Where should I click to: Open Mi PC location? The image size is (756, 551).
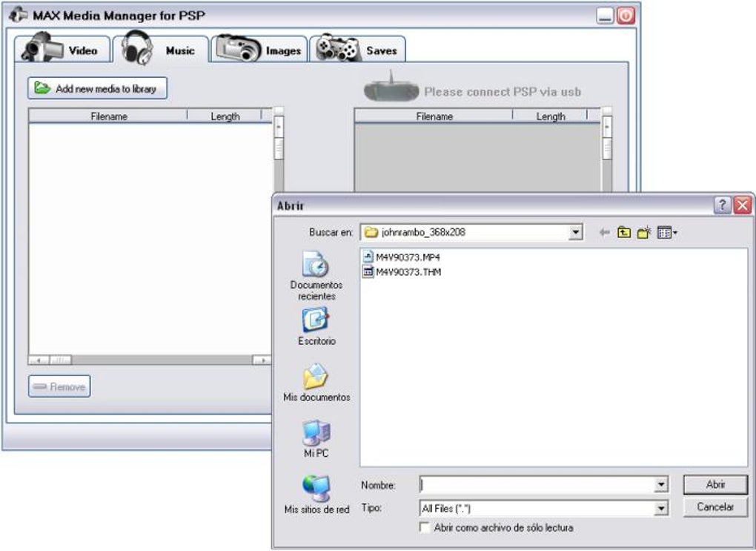(x=316, y=438)
